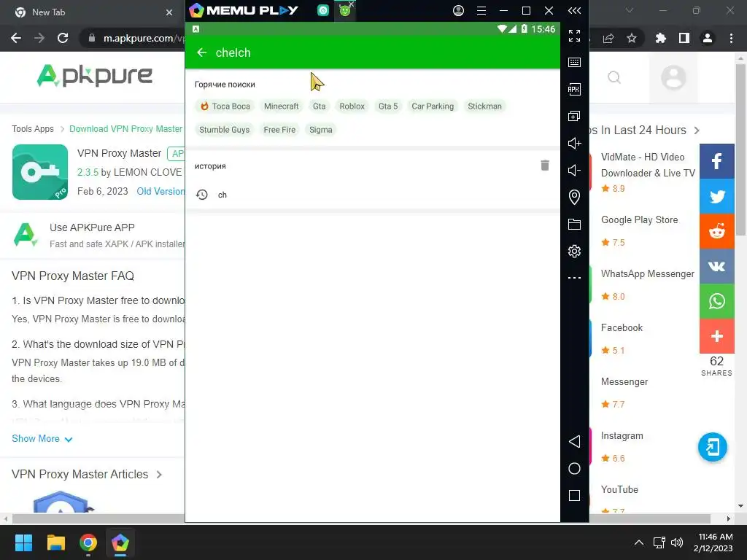Select Minecraft hot search chip
The height and width of the screenshot is (560, 747).
[x=282, y=106]
